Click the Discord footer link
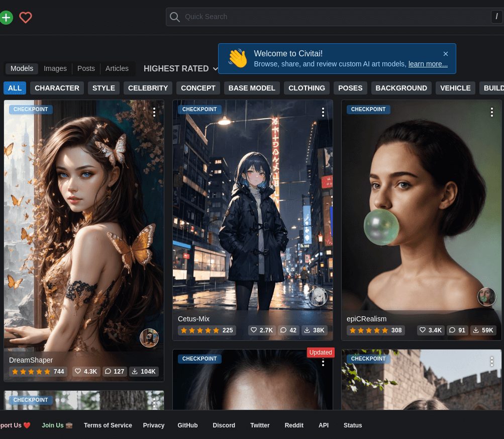 (x=224, y=425)
